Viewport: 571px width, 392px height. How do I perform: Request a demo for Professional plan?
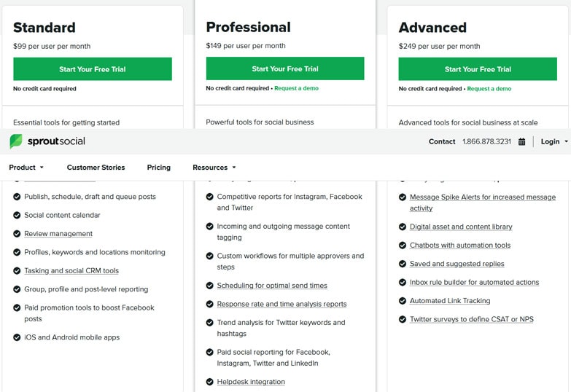point(296,88)
